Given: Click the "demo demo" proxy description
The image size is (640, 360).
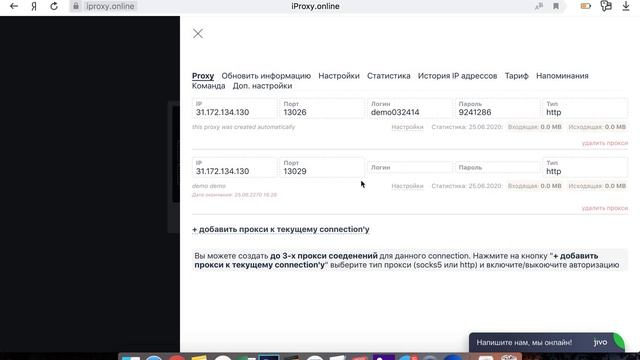Looking at the screenshot, I should coord(209,186).
